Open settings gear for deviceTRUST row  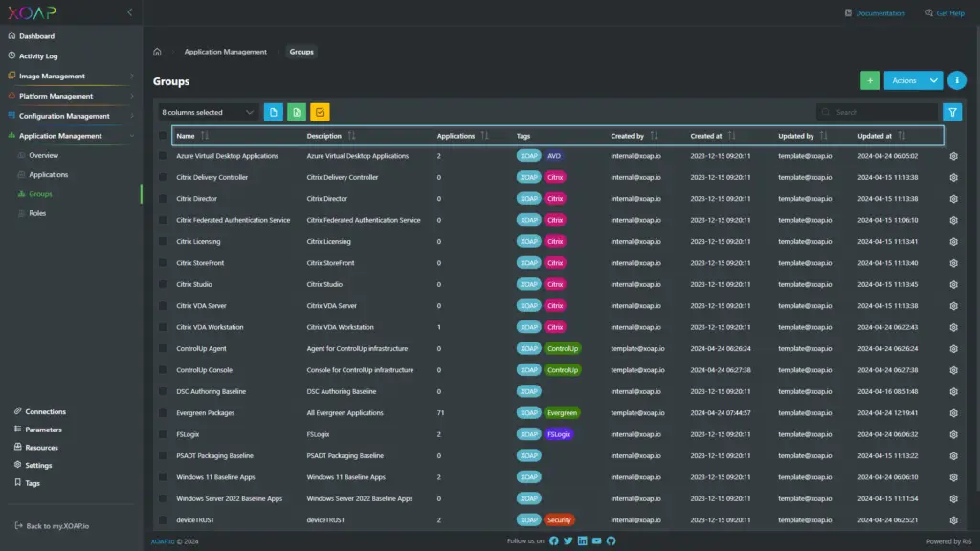coord(953,519)
